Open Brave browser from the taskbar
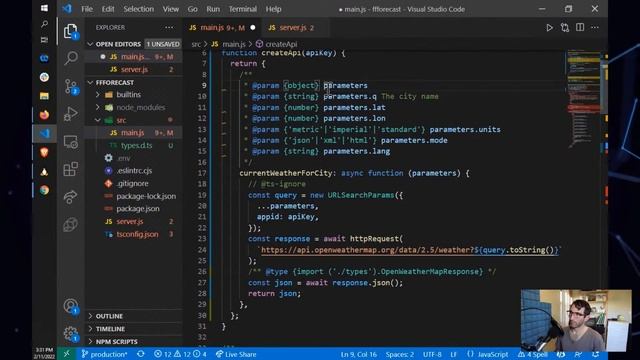Screen dimensions: 640x360 point(44,152)
